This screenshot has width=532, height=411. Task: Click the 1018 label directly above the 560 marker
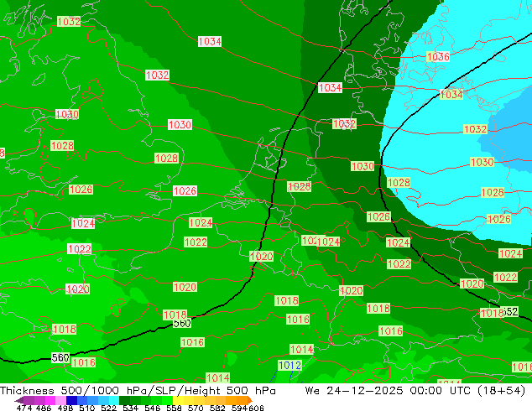(175, 315)
